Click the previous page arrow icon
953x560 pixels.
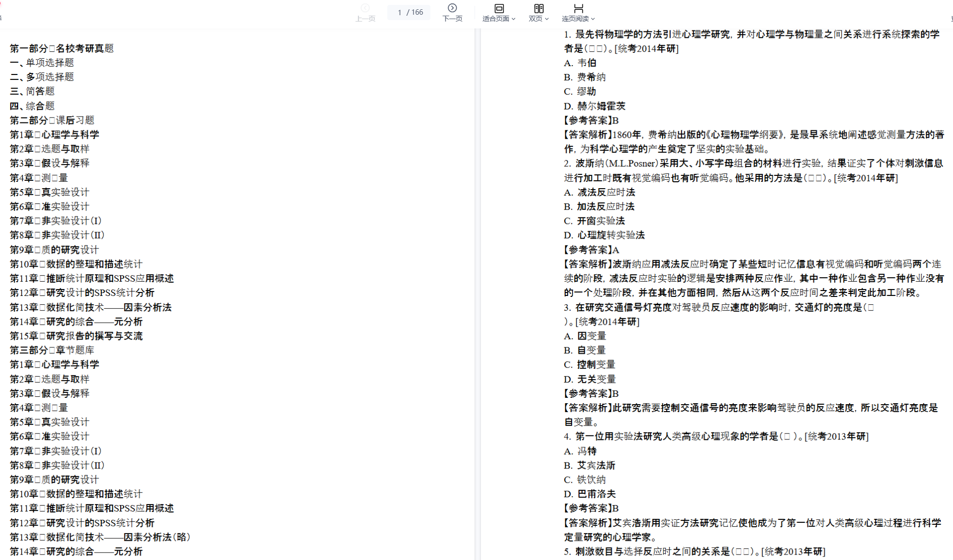(x=365, y=8)
